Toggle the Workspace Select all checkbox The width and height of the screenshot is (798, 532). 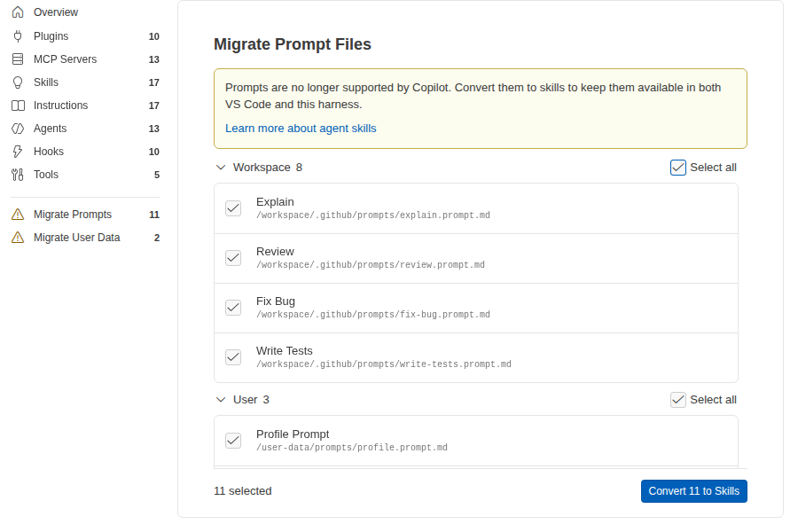click(x=678, y=168)
